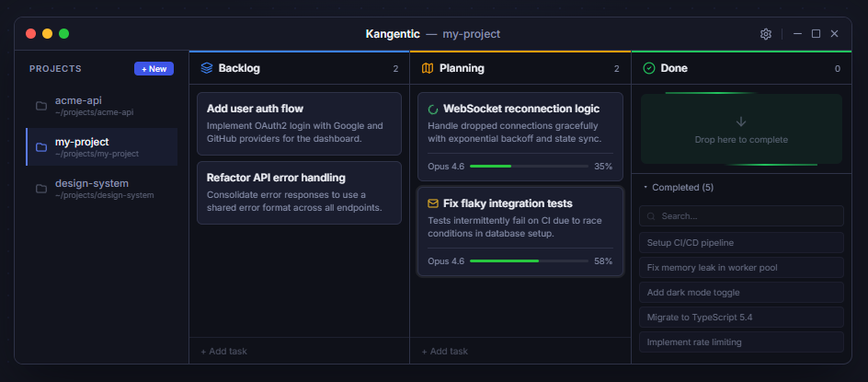Open the Refactor API error handling card
Viewport: 868px width, 382px height.
click(299, 193)
